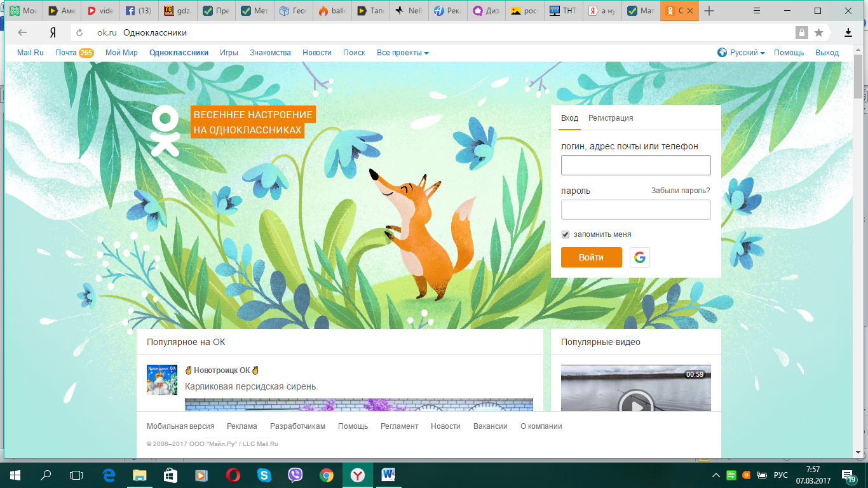Viewport: 868px width, 488px height.
Task: Open Skype from the taskbar
Action: pos(264,475)
